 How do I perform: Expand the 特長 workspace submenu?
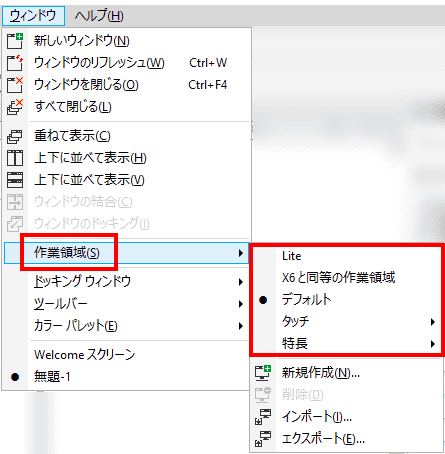(x=347, y=343)
